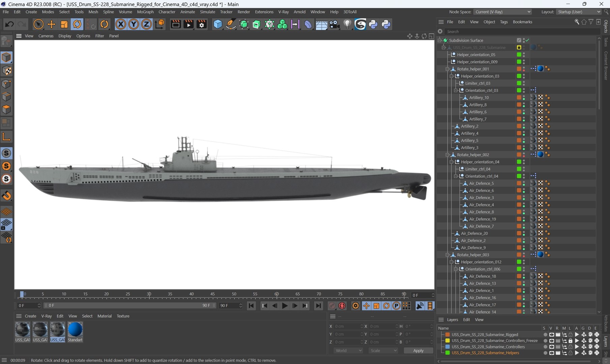Viewport: 610px width, 364px height.
Task: Go to end of animation
Action: (x=318, y=306)
